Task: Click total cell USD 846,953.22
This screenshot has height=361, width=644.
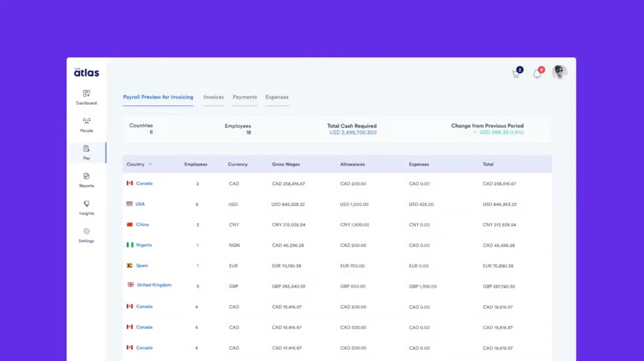Action: point(500,204)
